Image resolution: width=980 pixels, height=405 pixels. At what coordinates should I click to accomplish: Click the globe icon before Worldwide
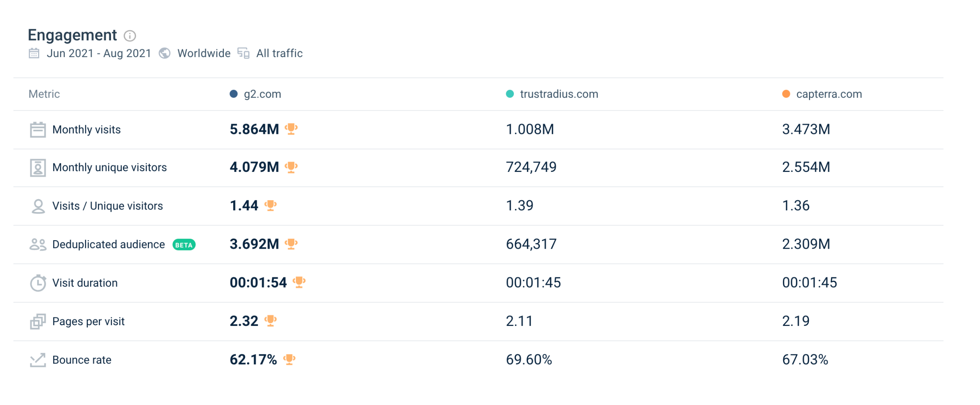[x=164, y=53]
